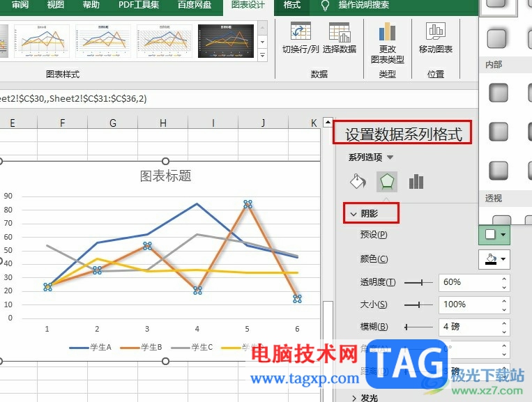Screen dimensions: 532x402
Task: Choose third-row inner shadow preset
Action: tap(498, 170)
